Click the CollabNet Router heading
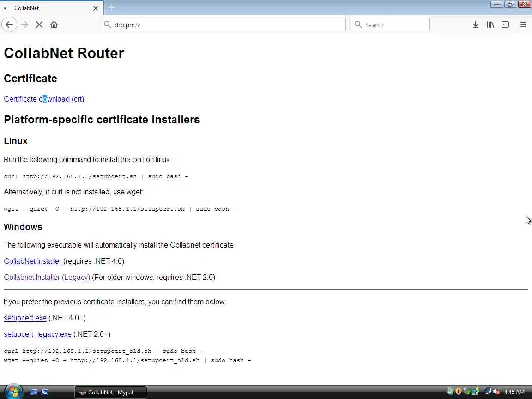 [64, 53]
